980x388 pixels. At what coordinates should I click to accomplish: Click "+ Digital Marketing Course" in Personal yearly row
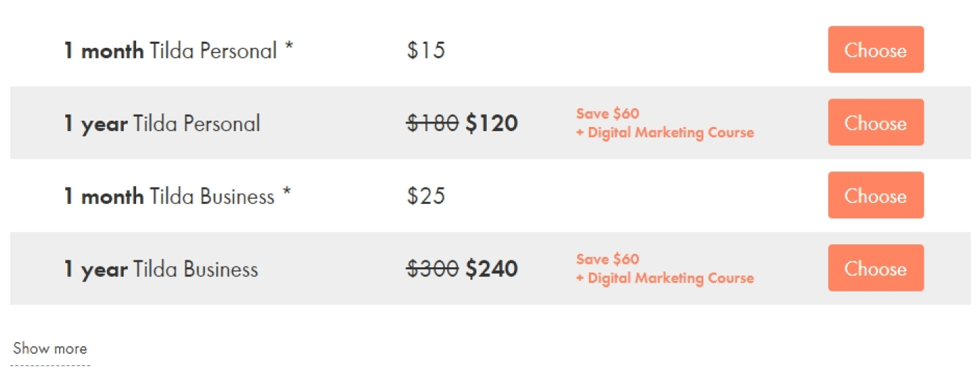pos(664,133)
